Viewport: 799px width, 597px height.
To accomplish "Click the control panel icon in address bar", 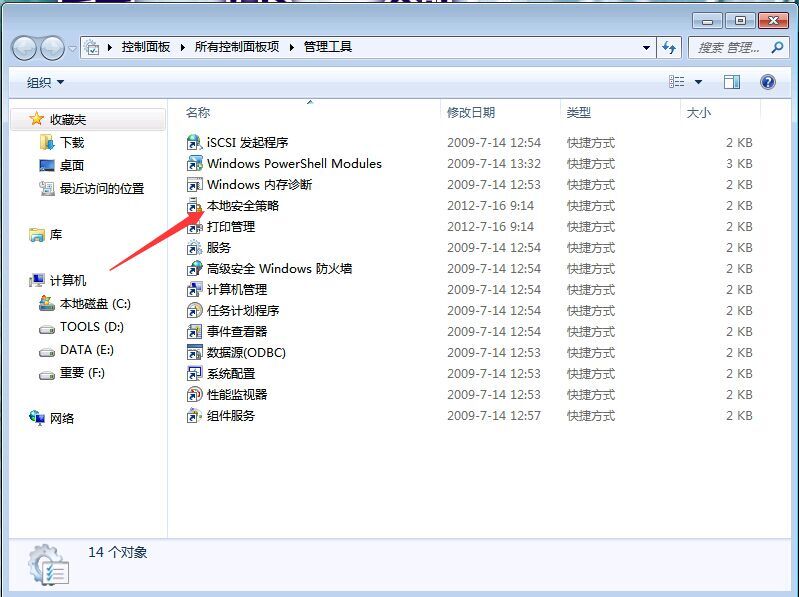I will coord(92,47).
